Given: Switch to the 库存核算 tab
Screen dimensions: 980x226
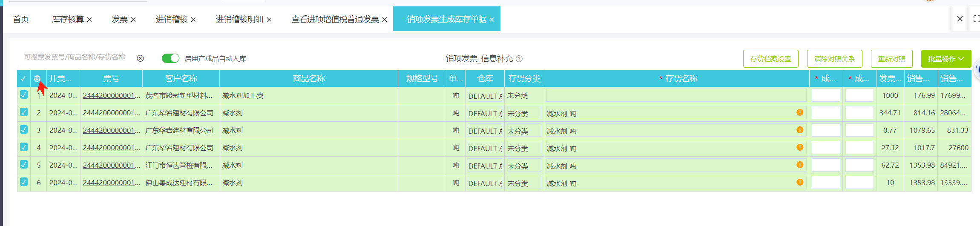Looking at the screenshot, I should [68, 19].
